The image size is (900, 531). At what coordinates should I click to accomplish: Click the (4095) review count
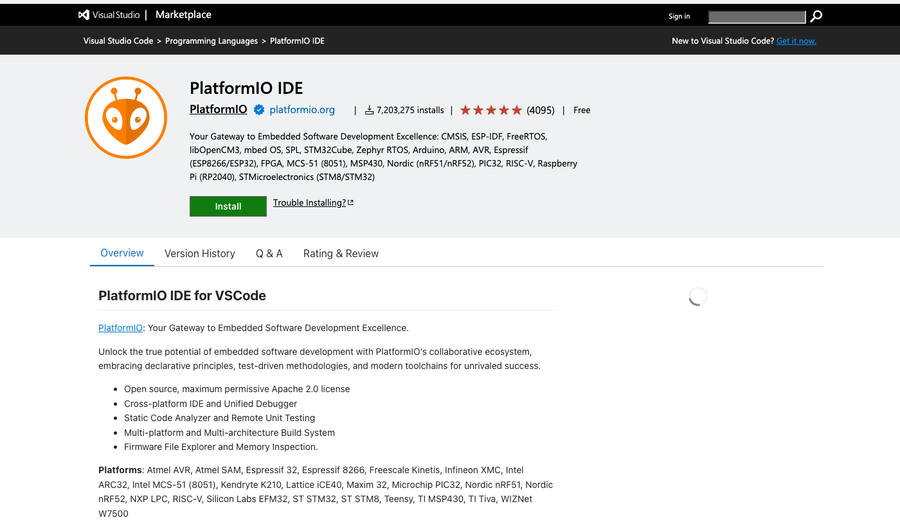pyautogui.click(x=540, y=110)
